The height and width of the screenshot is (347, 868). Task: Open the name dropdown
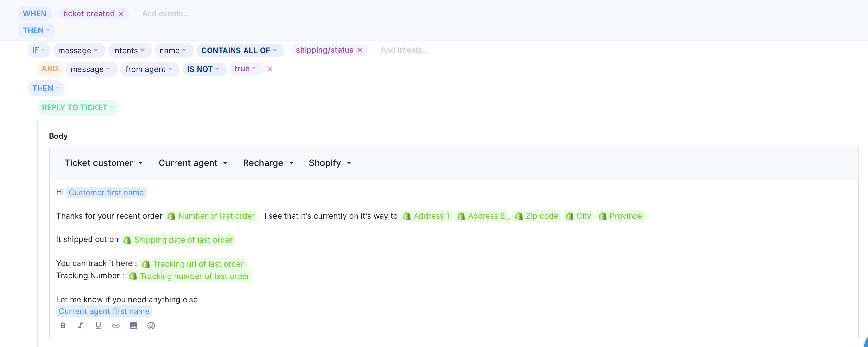174,50
